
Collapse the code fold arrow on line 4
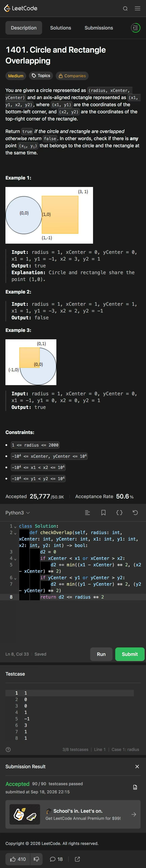[x=15, y=559]
